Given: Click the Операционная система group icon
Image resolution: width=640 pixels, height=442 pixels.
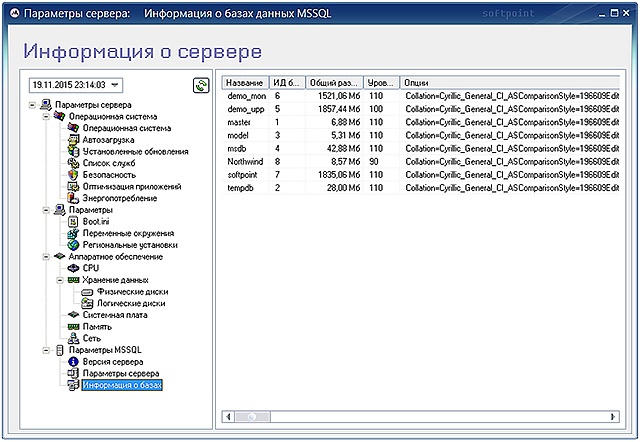Looking at the screenshot, I should pyautogui.click(x=60, y=117).
